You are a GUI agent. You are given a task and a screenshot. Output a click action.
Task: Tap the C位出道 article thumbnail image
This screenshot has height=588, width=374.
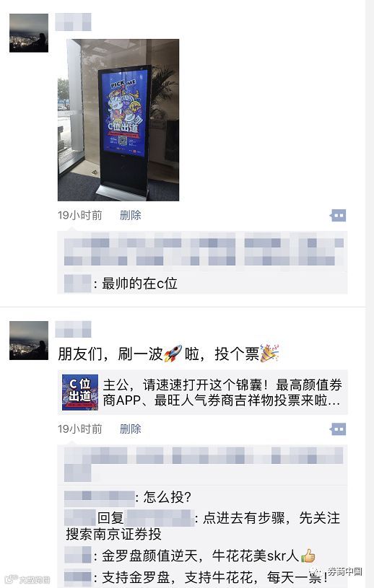coord(80,392)
